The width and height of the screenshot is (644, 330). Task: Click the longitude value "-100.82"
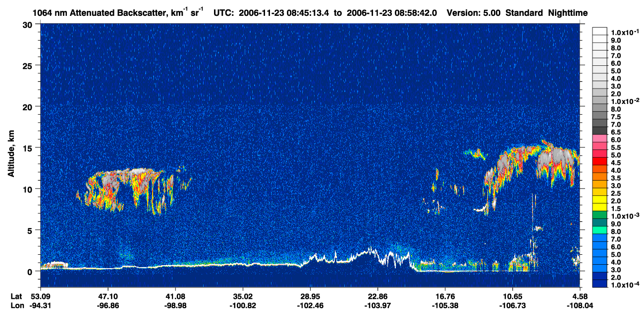[x=243, y=305]
